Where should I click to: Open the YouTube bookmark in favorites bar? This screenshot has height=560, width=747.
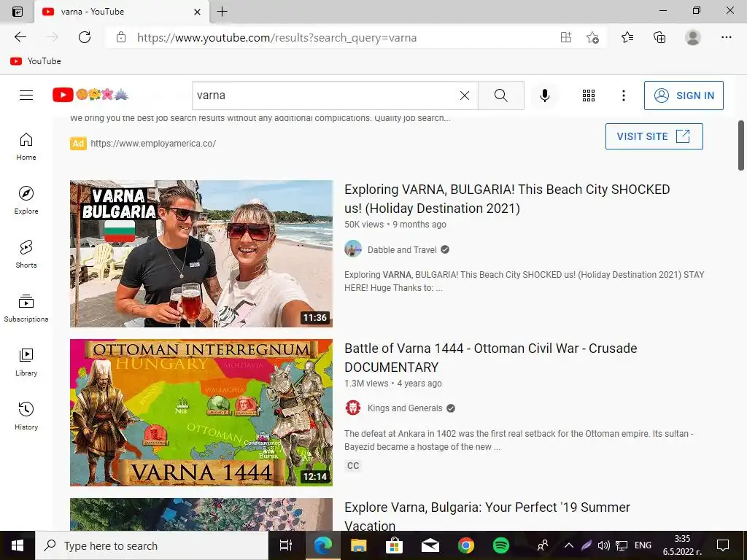pos(36,61)
